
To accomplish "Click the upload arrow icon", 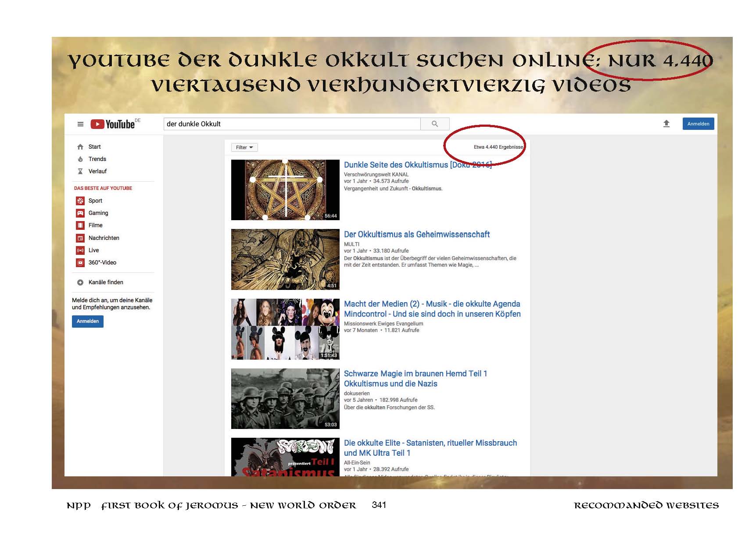I will click(666, 124).
